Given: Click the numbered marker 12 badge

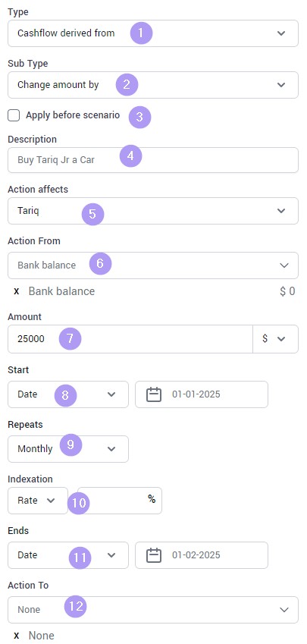Looking at the screenshot, I should coord(76,607).
